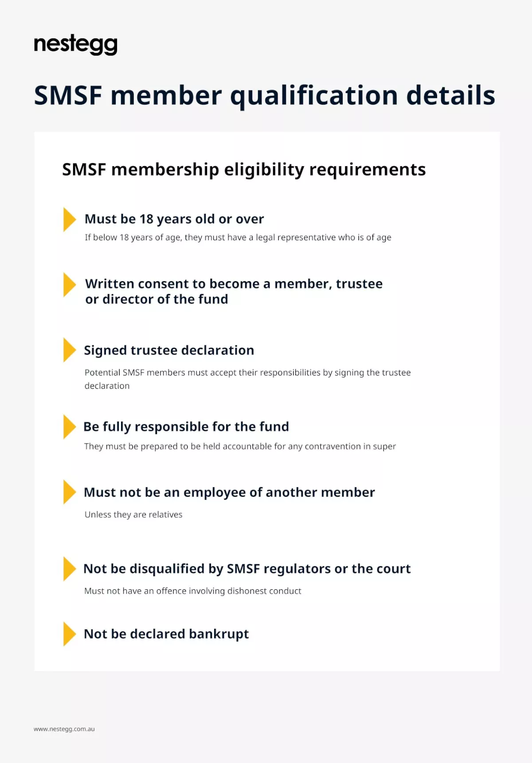Click yellow arrow beside Not be declared bankrupt
Image resolution: width=532 pixels, height=763 pixels.
coord(69,634)
